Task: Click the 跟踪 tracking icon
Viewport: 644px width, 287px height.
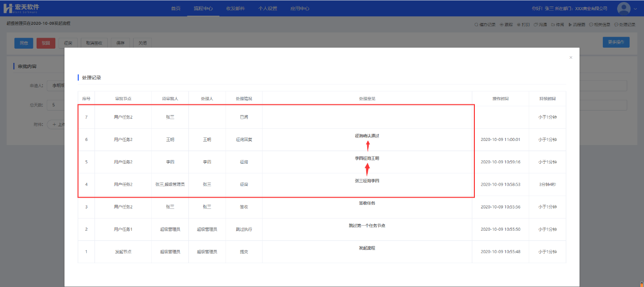Action: point(506,24)
